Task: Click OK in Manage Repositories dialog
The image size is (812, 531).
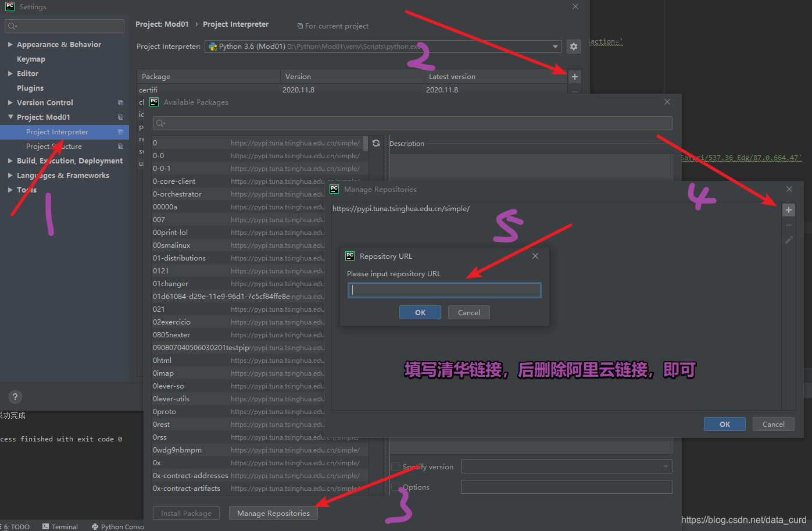Action: coord(725,424)
